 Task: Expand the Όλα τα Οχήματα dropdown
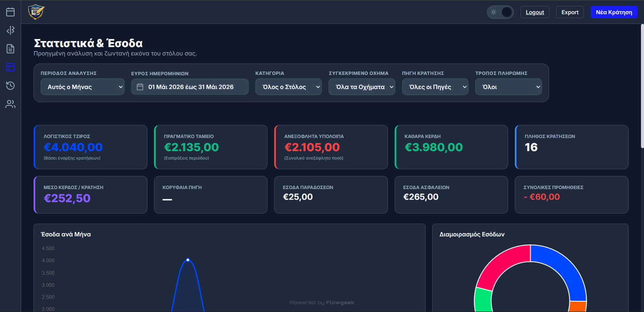point(362,87)
